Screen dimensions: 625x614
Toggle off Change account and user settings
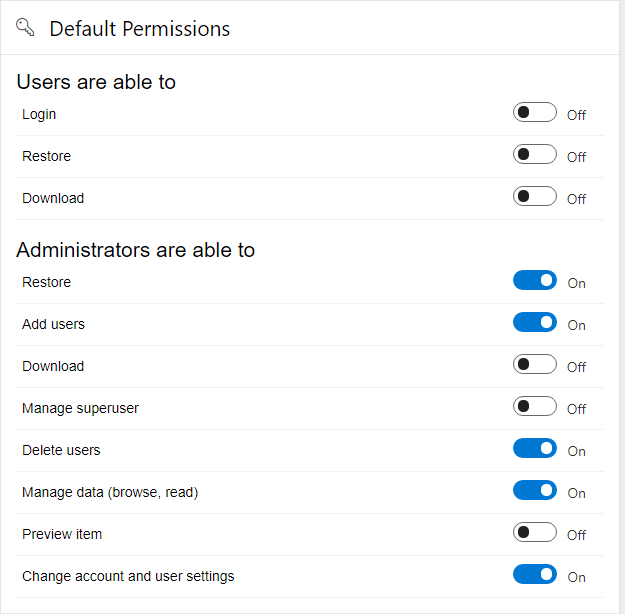(x=535, y=575)
